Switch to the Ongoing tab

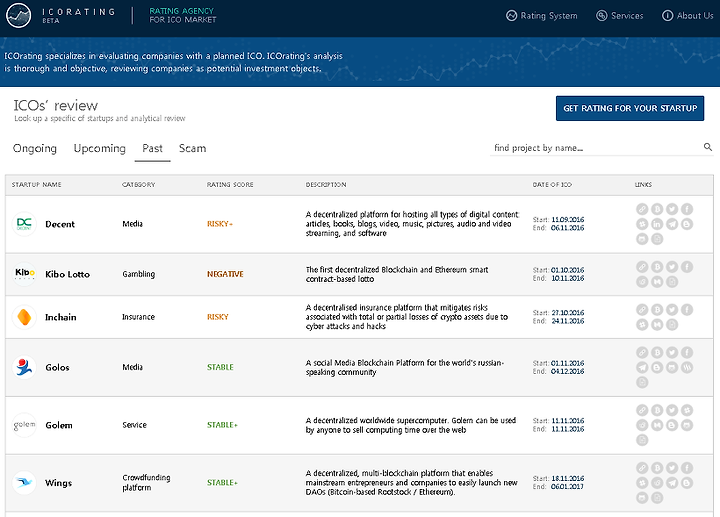point(35,148)
